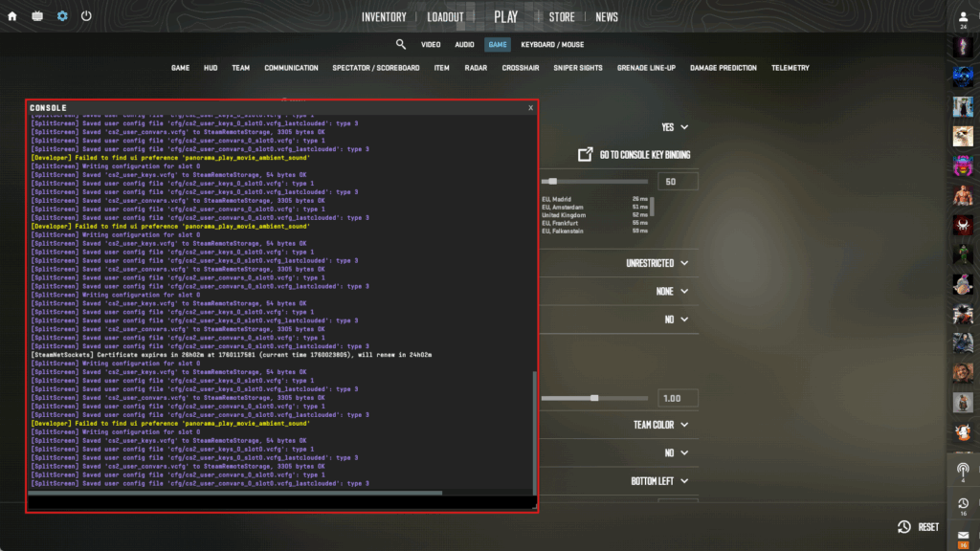Select the spiky black-haired anime avatar
The height and width of the screenshot is (551, 980).
click(963, 314)
